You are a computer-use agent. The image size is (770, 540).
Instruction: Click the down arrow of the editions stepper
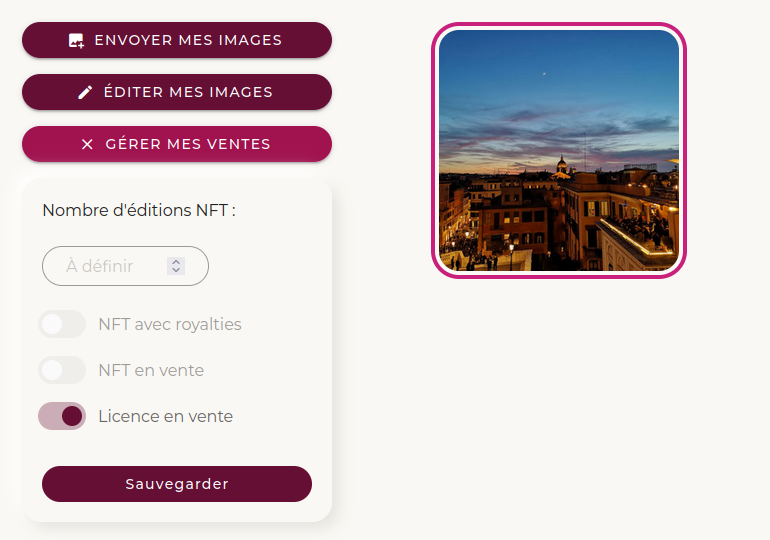176,270
